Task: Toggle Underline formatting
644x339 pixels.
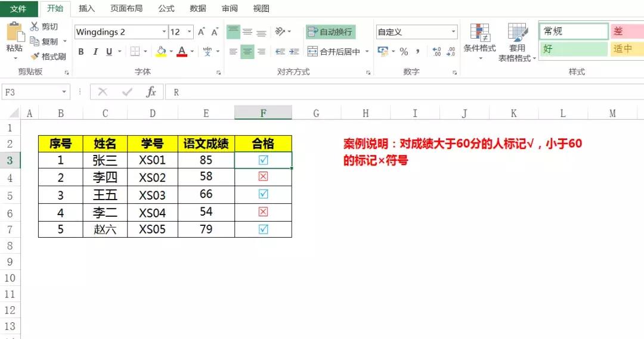Action: (109, 52)
